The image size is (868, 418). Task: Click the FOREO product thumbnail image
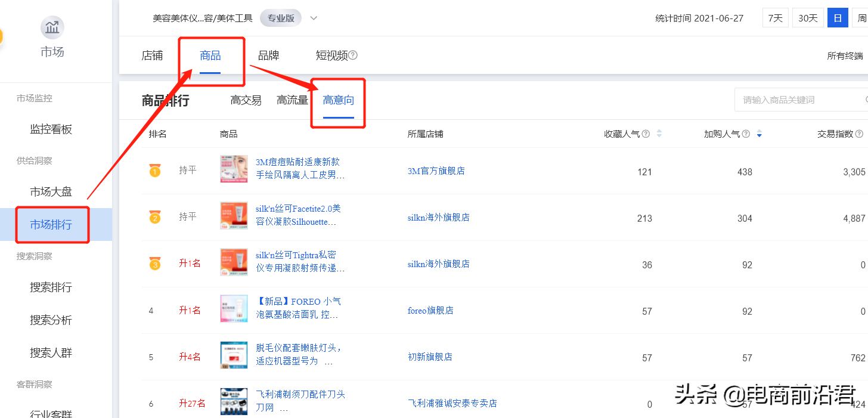(x=233, y=309)
